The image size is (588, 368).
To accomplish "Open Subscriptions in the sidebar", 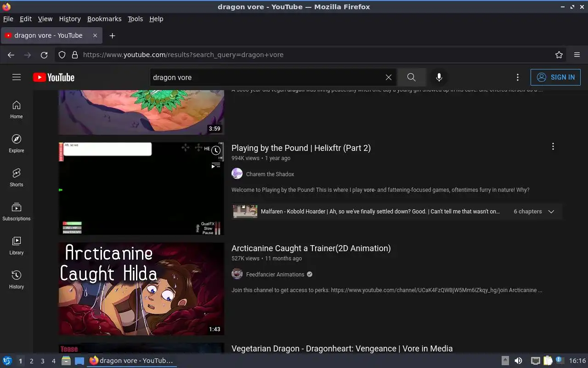I will click(x=17, y=212).
